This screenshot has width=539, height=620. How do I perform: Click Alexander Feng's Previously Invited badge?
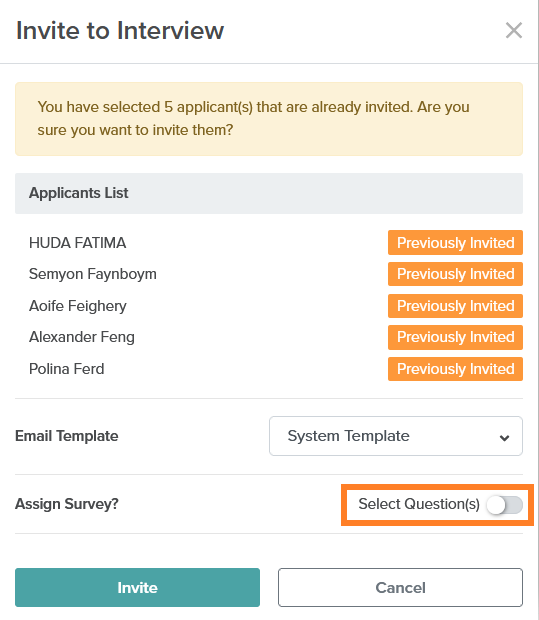pyautogui.click(x=455, y=337)
